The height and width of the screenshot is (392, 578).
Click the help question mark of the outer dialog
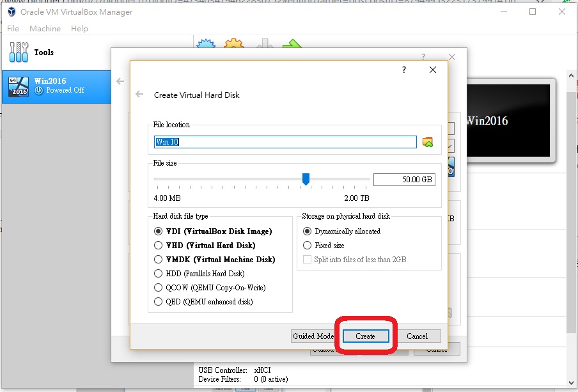pos(423,57)
